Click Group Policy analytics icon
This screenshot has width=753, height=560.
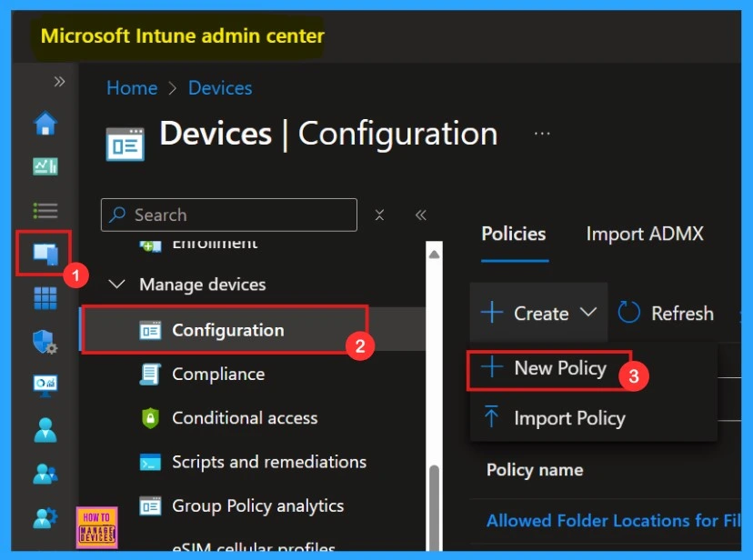click(150, 506)
